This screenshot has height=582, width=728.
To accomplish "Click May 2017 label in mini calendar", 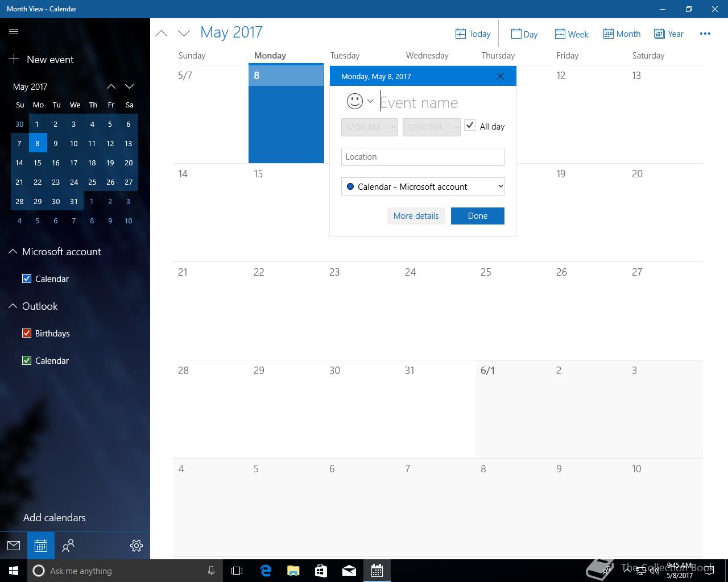I will (x=30, y=87).
